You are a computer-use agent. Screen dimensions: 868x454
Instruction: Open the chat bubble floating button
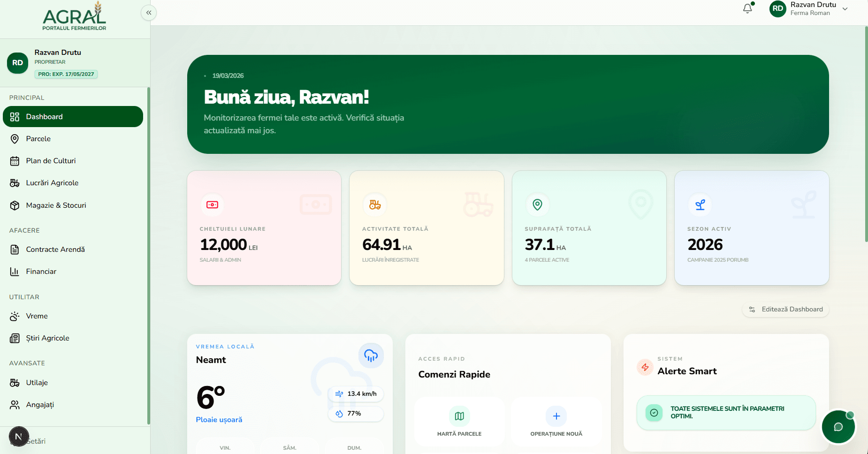[x=838, y=427]
